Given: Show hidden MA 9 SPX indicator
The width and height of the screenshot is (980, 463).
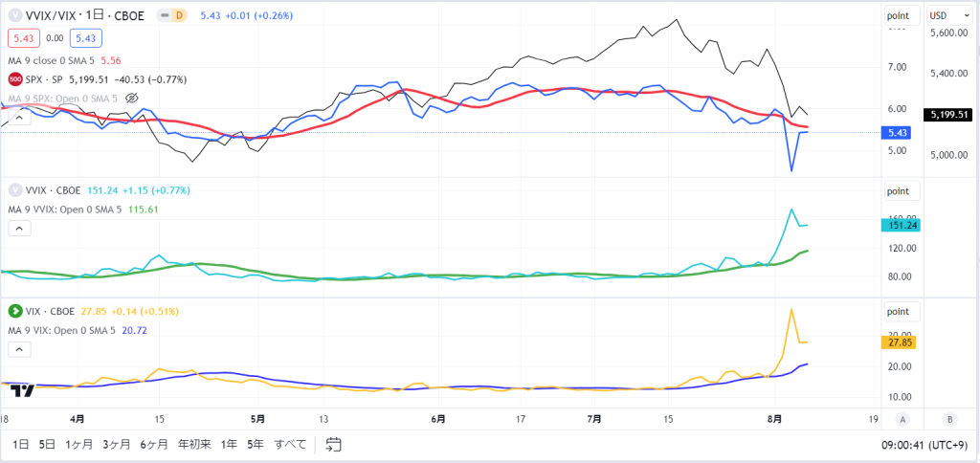Looking at the screenshot, I should pos(131,99).
